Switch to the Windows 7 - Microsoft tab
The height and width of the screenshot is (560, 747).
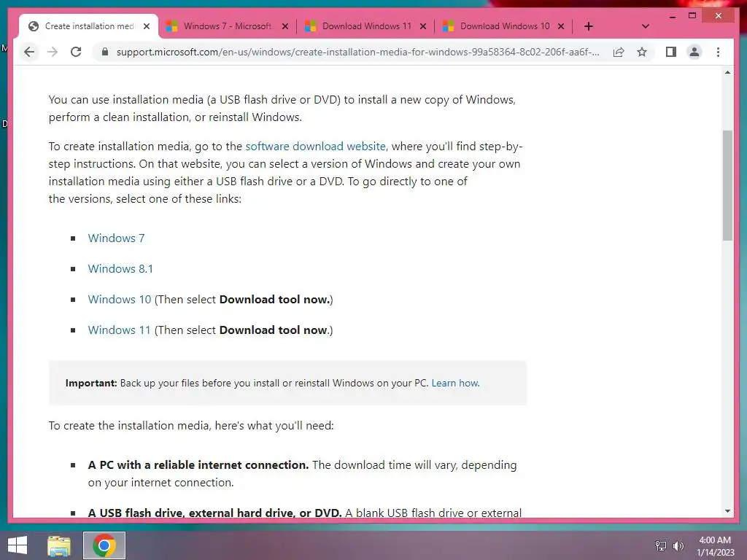pyautogui.click(x=227, y=26)
